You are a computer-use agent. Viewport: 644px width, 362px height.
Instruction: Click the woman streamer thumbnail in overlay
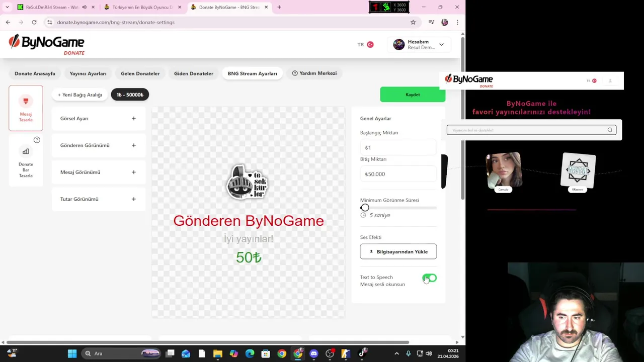504,170
